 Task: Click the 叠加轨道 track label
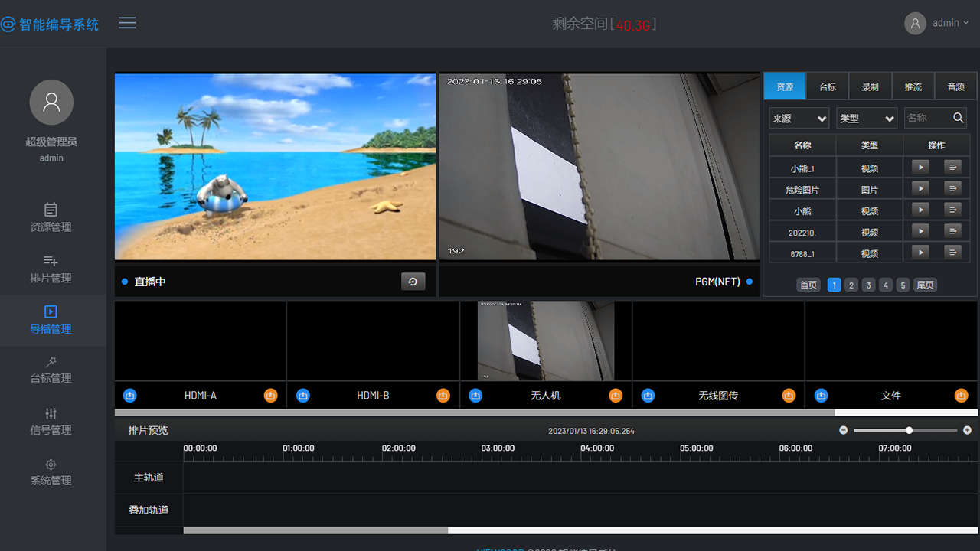[149, 510]
